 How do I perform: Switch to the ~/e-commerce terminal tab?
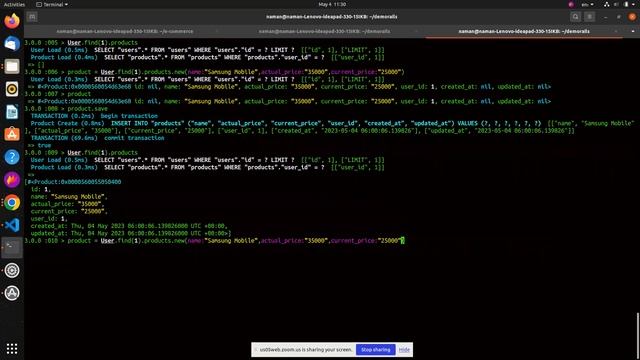tap(125, 31)
